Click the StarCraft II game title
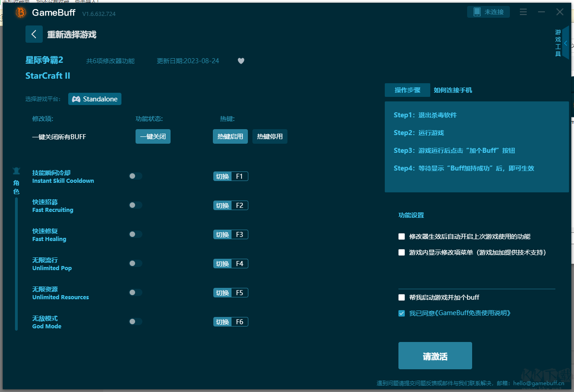The image size is (574, 392). [x=48, y=76]
